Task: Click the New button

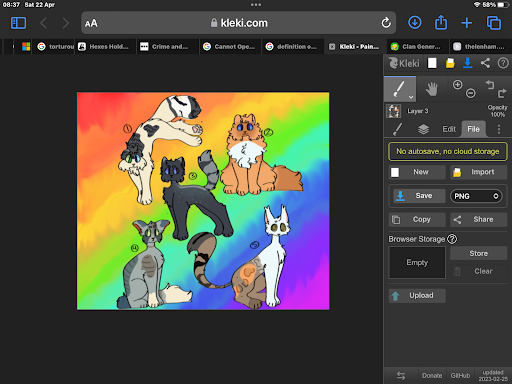Action: coord(417,172)
